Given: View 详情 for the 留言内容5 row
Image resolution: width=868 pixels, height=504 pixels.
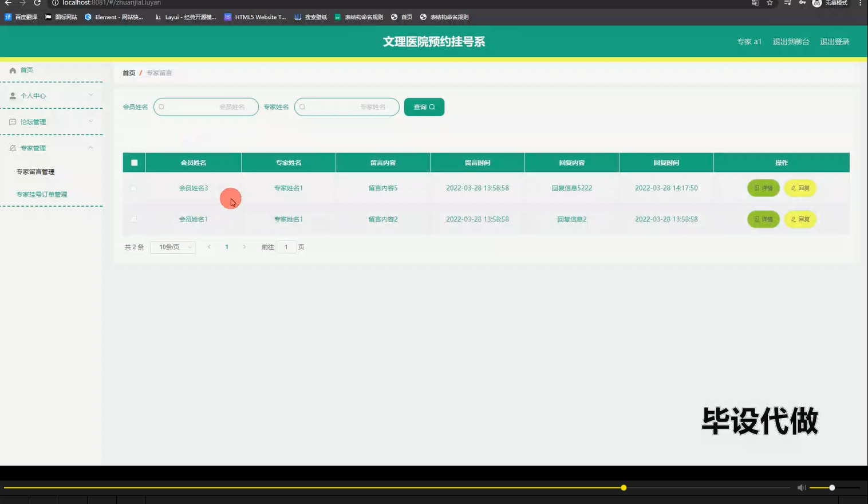Looking at the screenshot, I should (763, 188).
